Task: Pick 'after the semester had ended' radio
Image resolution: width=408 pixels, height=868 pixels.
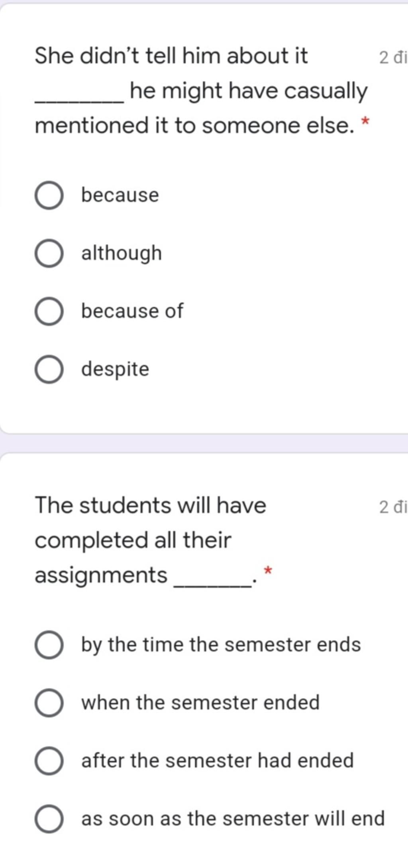Action: coord(49,761)
